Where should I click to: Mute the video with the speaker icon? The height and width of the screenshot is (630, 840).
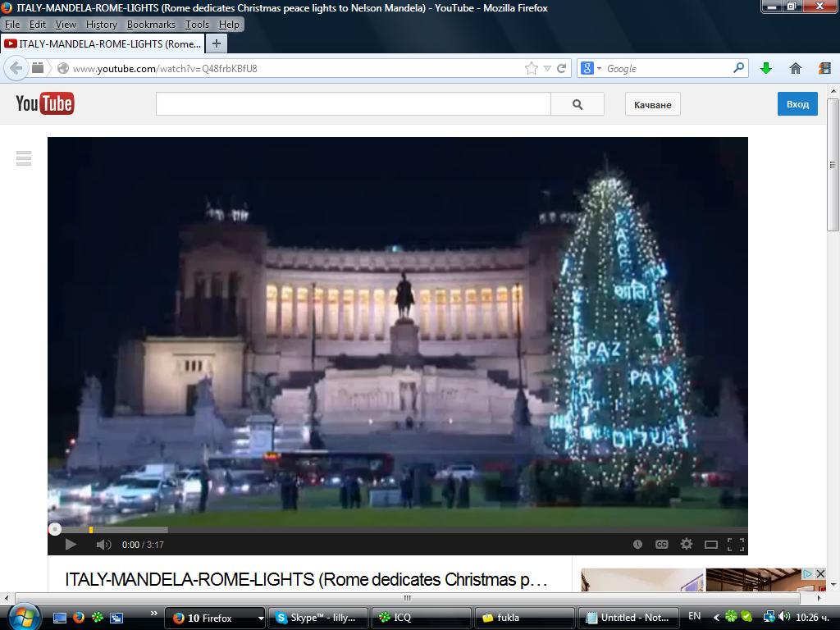103,544
